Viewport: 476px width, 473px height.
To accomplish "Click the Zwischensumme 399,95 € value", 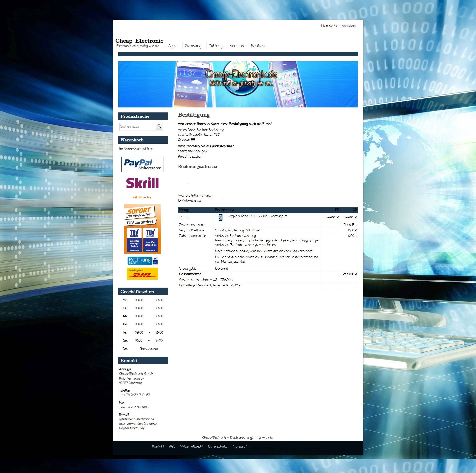I will click(x=350, y=225).
